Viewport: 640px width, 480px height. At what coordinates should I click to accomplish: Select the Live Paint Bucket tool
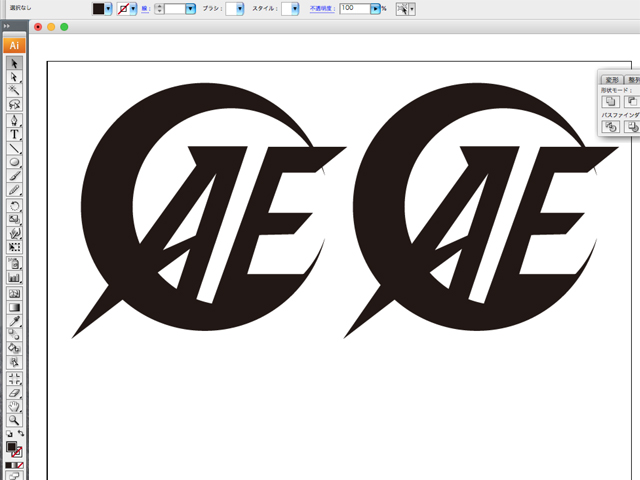(14, 349)
